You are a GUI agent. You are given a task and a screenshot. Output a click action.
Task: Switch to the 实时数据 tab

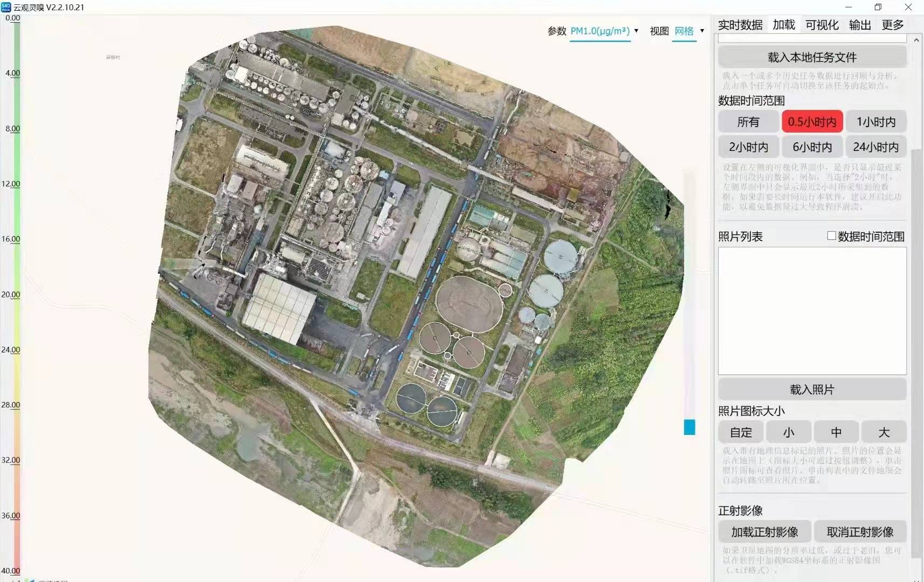pos(740,25)
